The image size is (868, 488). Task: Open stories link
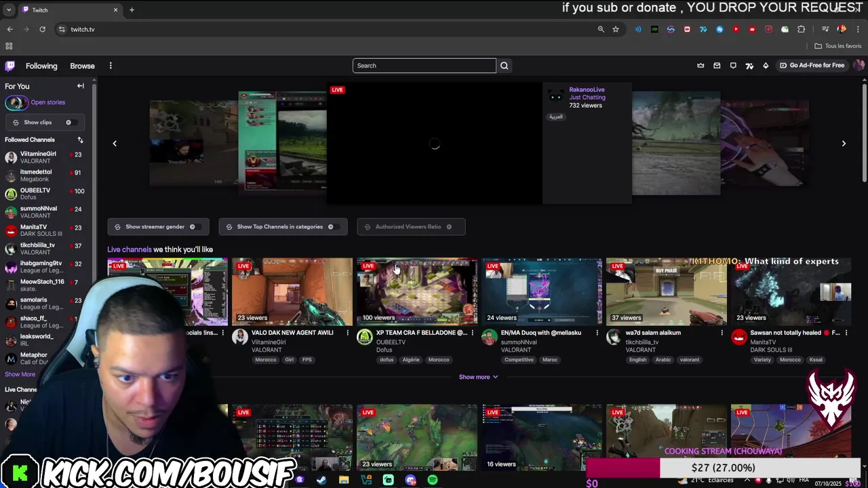[x=47, y=102]
